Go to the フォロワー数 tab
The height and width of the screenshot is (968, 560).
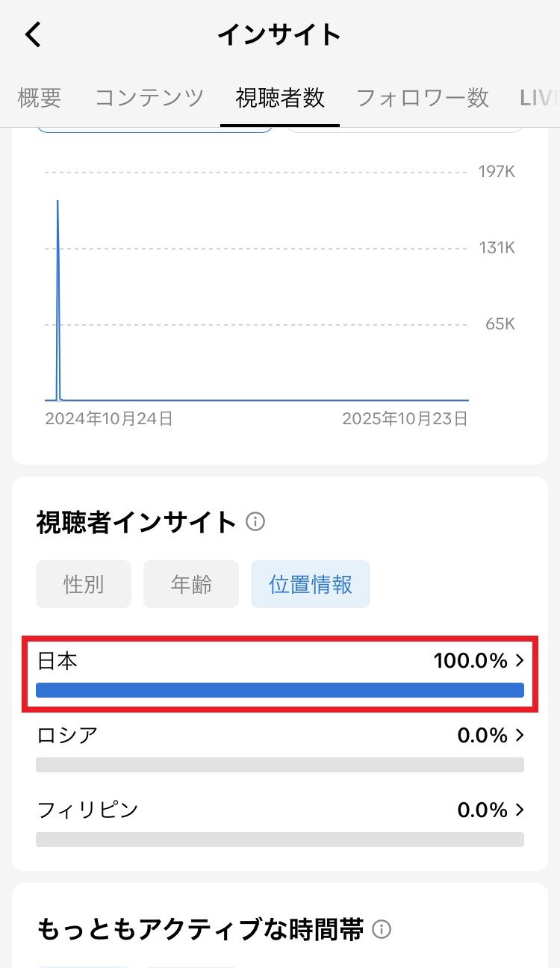pos(422,98)
